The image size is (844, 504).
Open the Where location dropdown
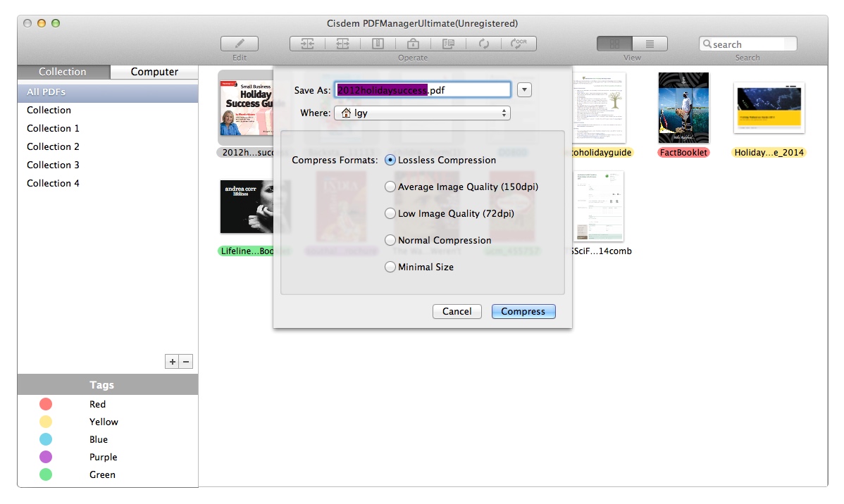422,113
